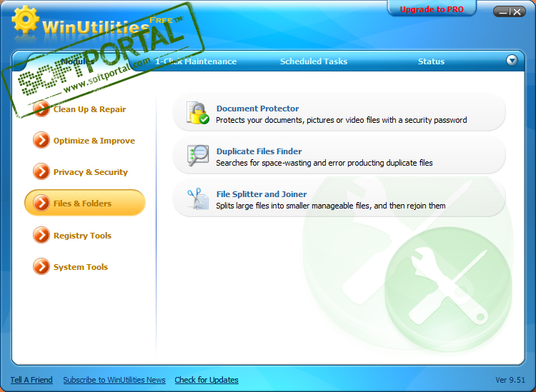This screenshot has height=392, width=536.
Task: Click the WinUtilities gear logo
Action: pyautogui.click(x=25, y=19)
